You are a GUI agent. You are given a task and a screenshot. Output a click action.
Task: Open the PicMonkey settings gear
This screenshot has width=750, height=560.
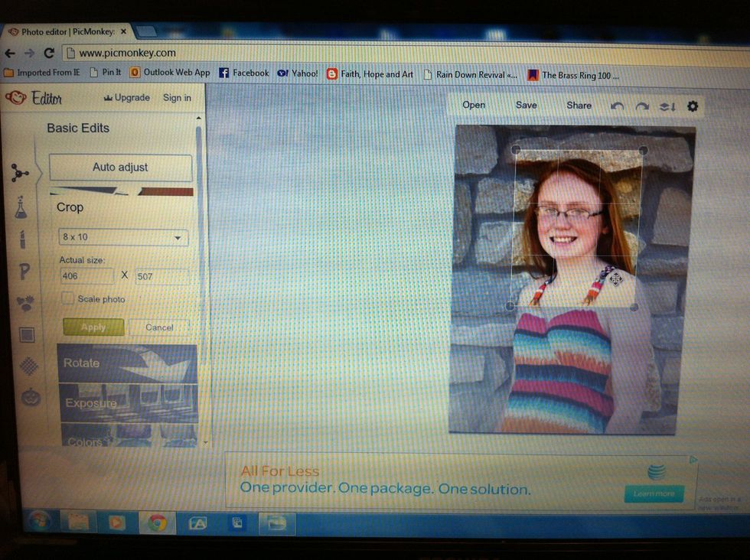tap(693, 106)
